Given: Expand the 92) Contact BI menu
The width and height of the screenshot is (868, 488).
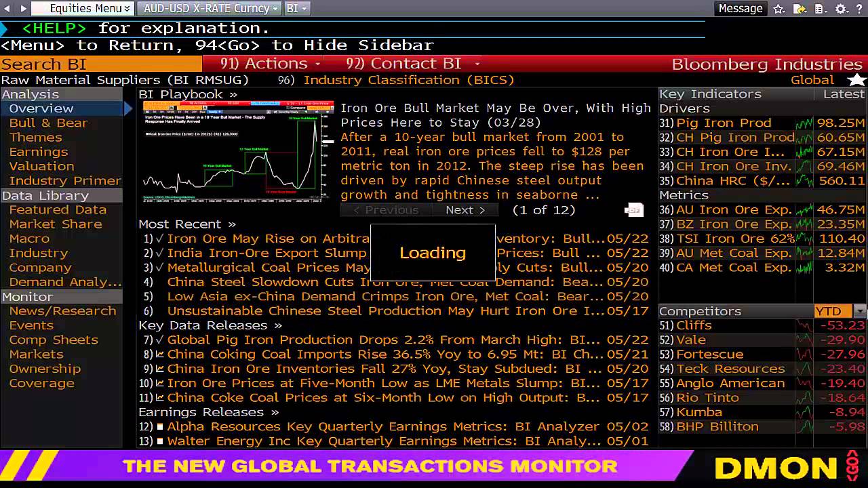Looking at the screenshot, I should (412, 64).
